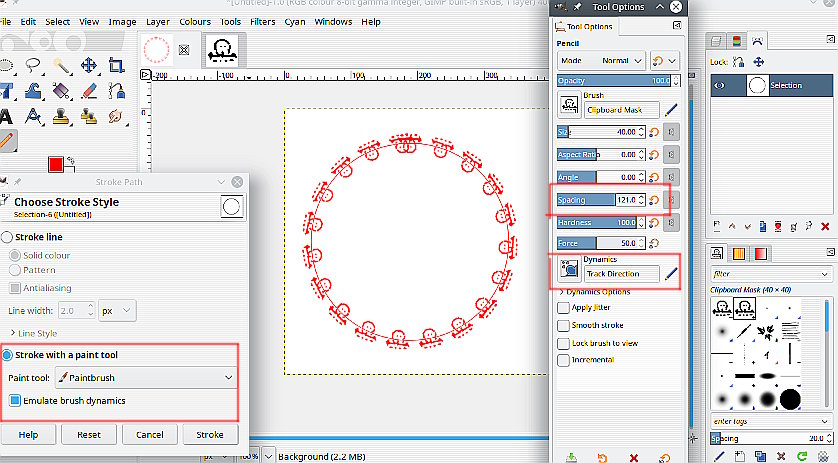Open the Colours menu

195,21
